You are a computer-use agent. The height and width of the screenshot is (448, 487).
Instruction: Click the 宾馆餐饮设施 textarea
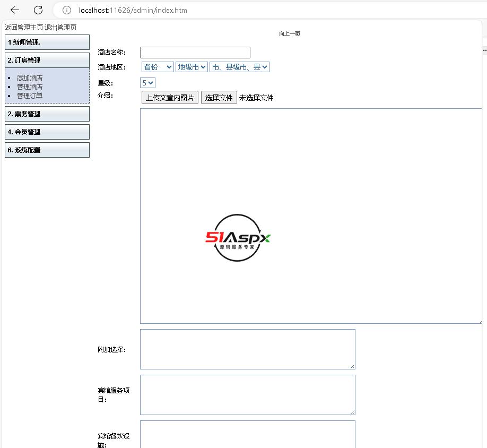pyautogui.click(x=248, y=434)
